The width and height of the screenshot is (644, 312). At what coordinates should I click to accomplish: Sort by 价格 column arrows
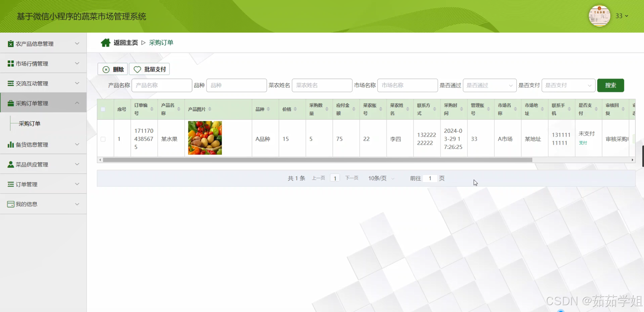[x=295, y=109]
